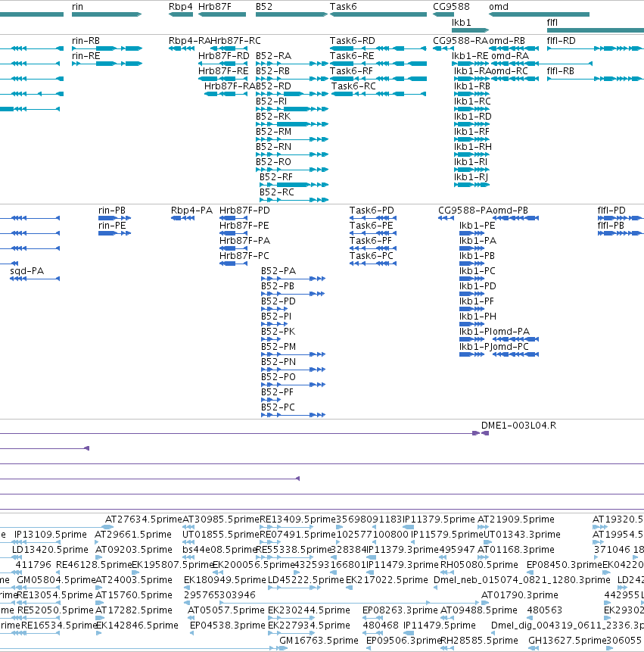Click transcript lkb1-RE
Viewport: 644px width, 652px height.
[470, 56]
